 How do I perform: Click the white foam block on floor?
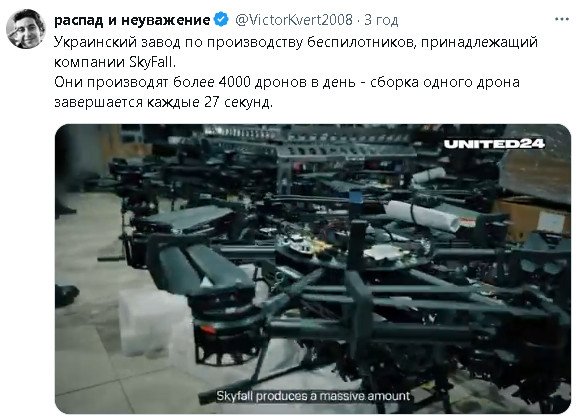click(154, 323)
